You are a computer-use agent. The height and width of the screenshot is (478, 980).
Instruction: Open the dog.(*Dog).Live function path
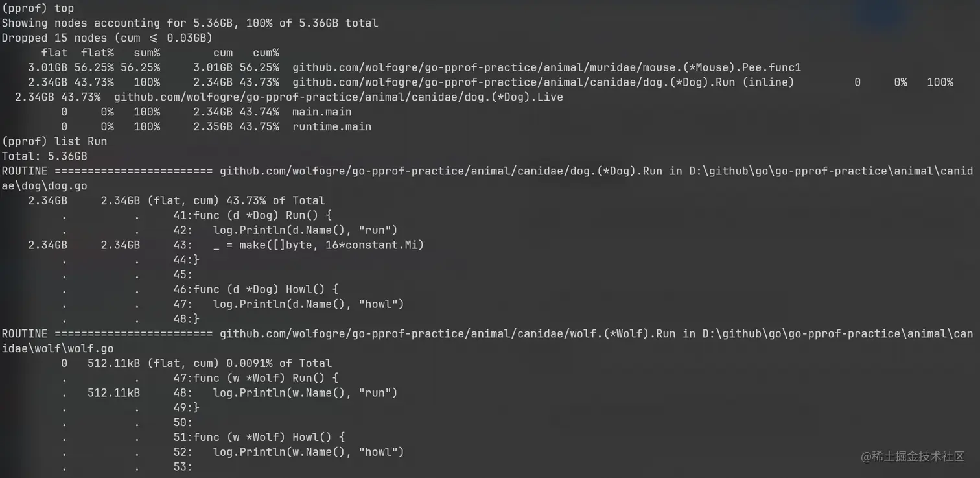(338, 97)
